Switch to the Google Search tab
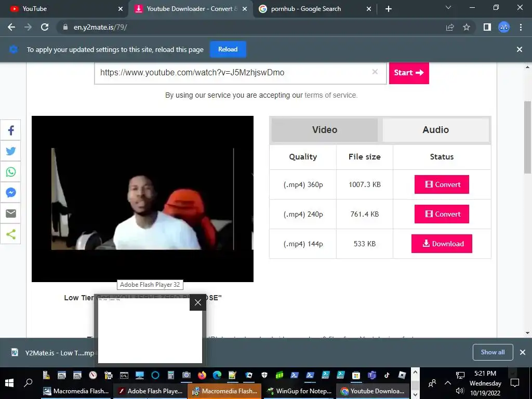Viewport: 532px width, 399px height. (x=315, y=9)
